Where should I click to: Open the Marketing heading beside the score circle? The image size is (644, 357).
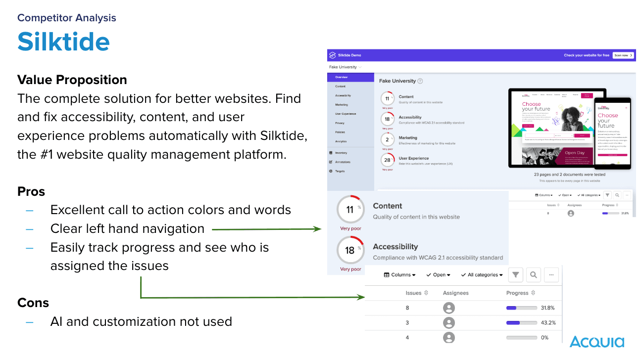[x=408, y=138]
